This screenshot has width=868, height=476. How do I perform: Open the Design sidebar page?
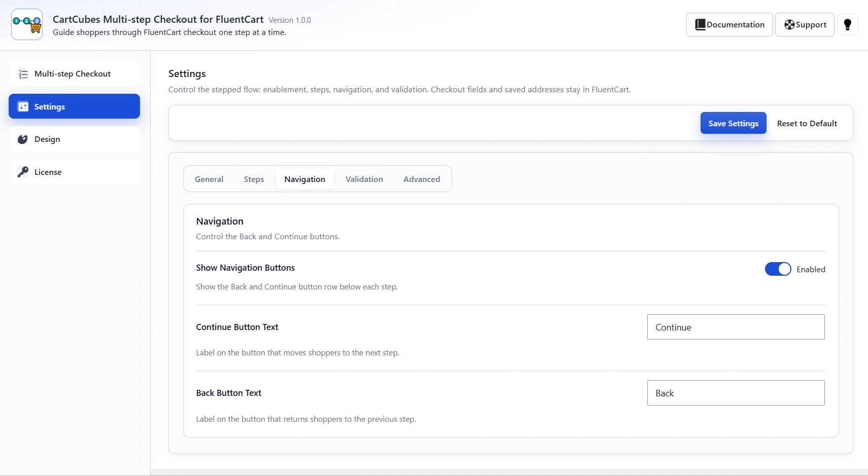(x=74, y=139)
